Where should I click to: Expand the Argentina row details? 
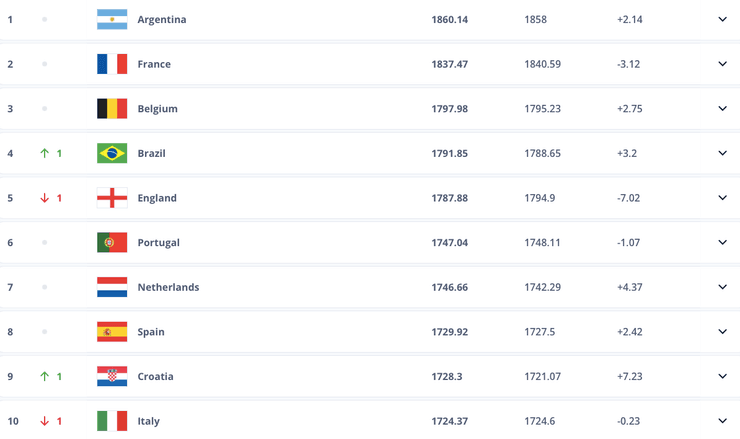tap(722, 19)
